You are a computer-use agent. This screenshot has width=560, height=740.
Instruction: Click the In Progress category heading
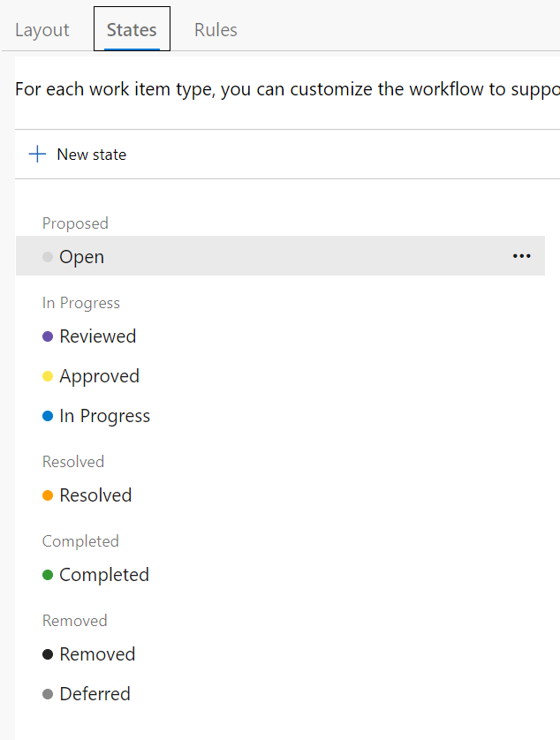point(80,303)
